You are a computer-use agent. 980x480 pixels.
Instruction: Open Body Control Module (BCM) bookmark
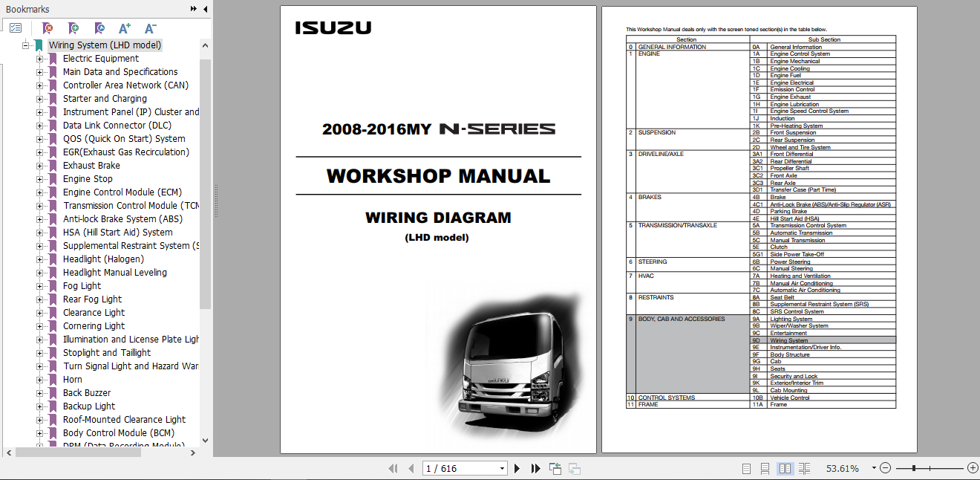[x=119, y=433]
